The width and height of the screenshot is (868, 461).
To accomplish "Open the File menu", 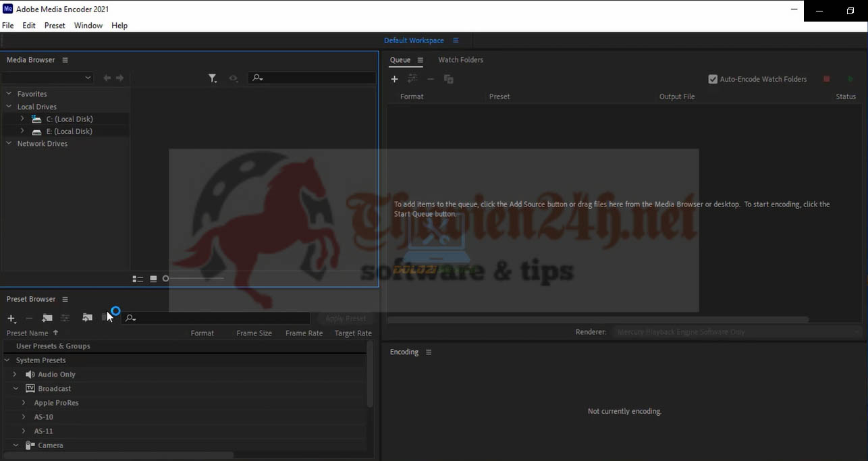I will 8,26.
